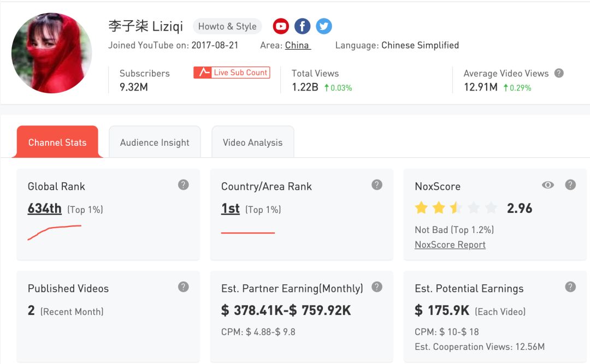
Task: Open the 634th global rank link
Action: 45,208
